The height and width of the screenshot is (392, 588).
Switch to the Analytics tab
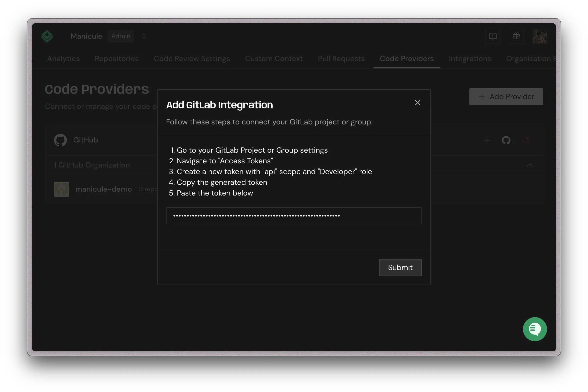point(63,58)
